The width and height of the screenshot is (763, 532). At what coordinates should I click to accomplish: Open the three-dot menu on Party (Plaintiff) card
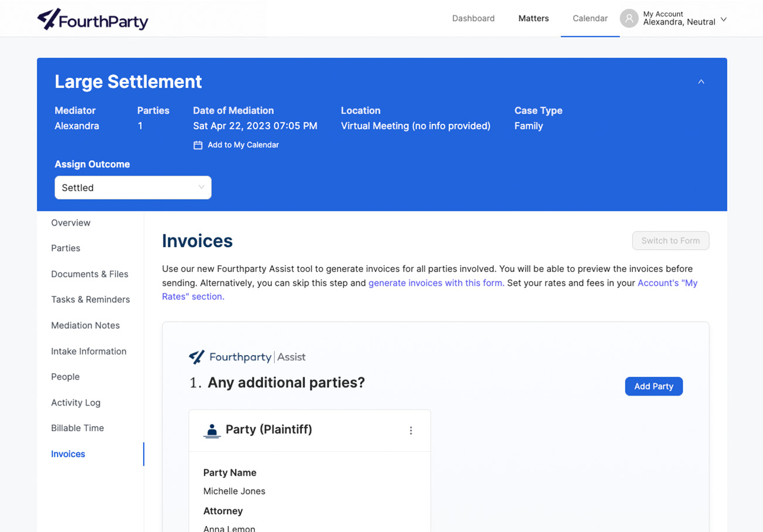click(411, 429)
